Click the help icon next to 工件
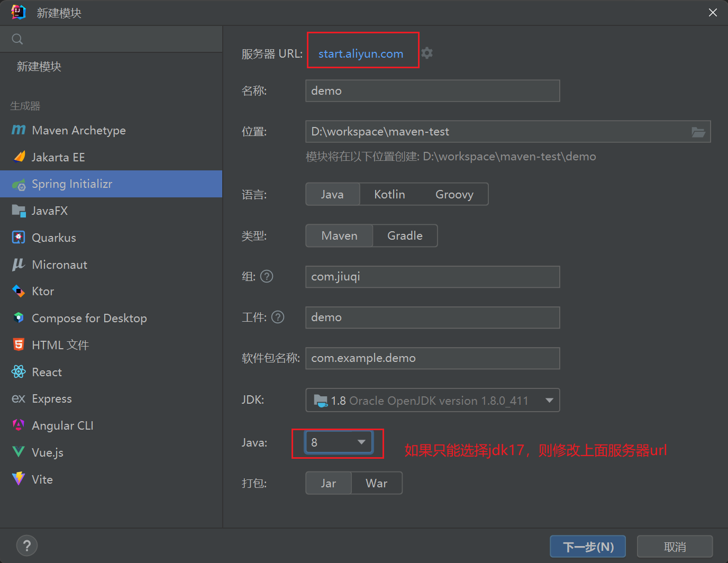 point(278,317)
